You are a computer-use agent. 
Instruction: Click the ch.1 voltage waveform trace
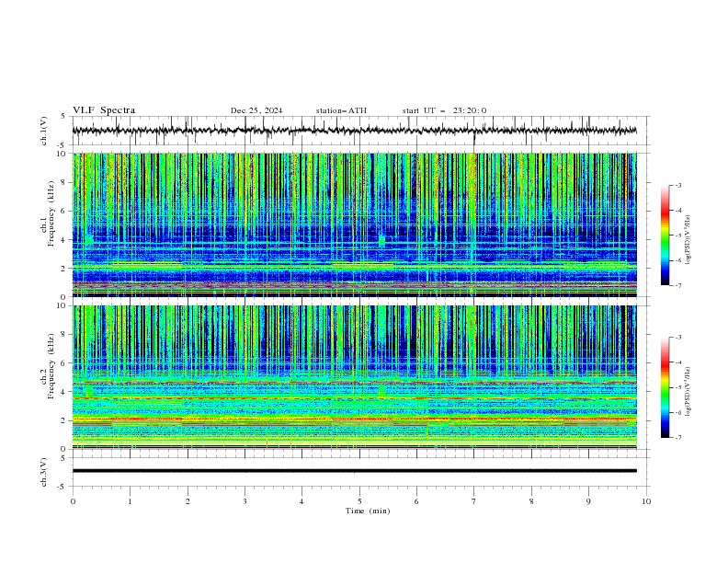click(354, 131)
